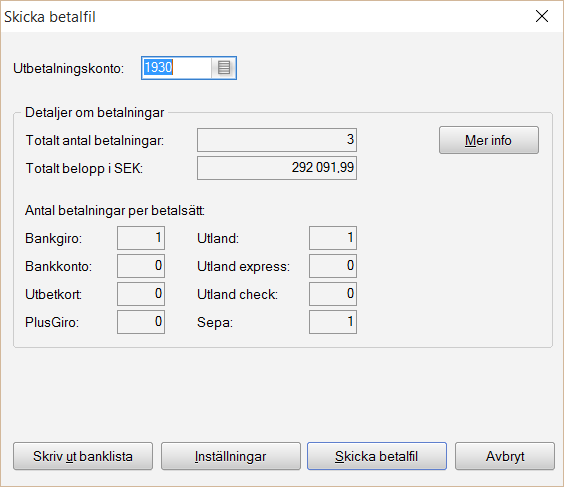The height and width of the screenshot is (487, 564).
Task: Select the Utbetalningskonto field containing 1930
Action: click(x=176, y=68)
